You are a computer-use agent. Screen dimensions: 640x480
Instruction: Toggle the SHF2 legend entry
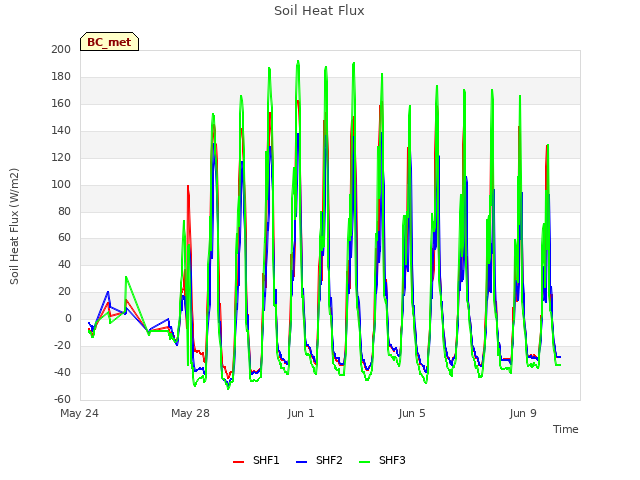[x=319, y=460]
